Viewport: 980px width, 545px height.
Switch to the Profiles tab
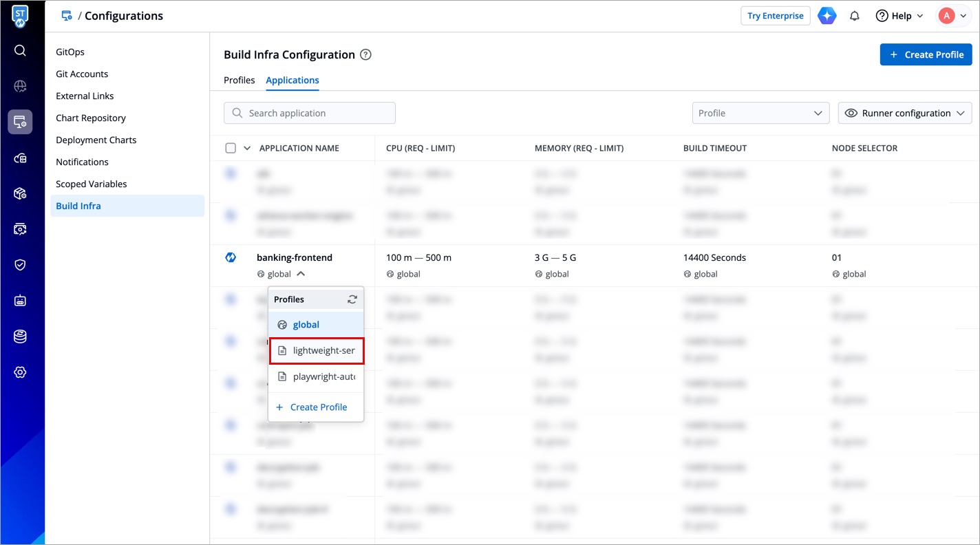point(239,80)
